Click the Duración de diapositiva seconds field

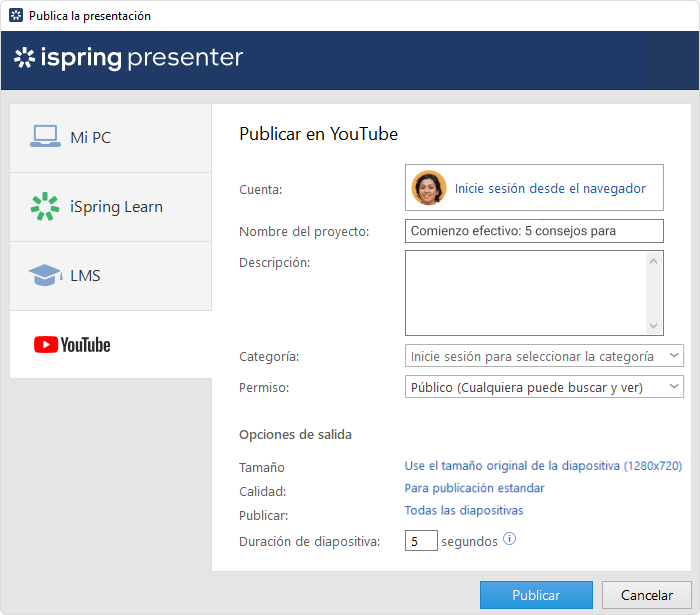pos(421,541)
